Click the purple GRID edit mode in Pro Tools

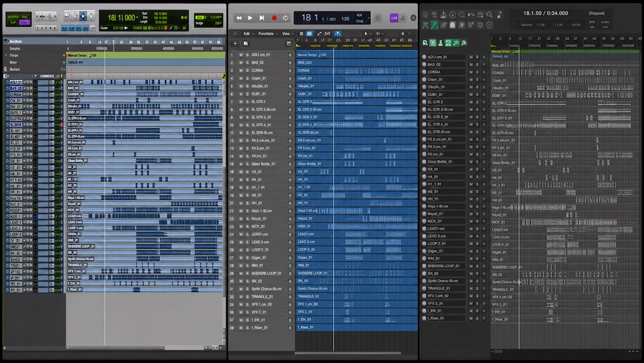[x=25, y=22]
